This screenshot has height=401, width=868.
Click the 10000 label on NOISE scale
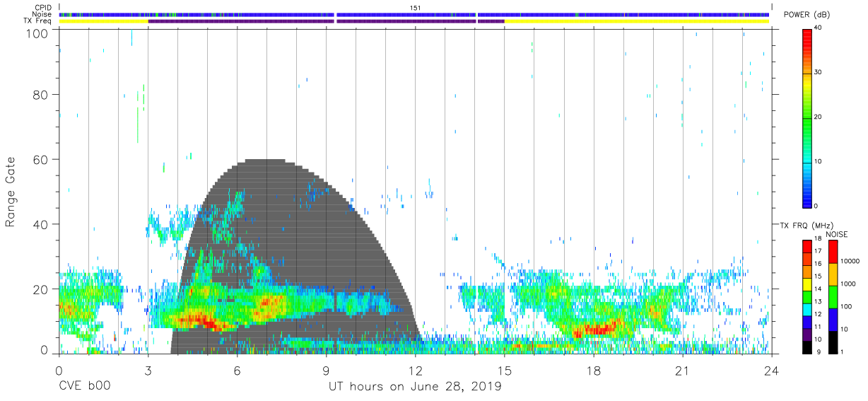pyautogui.click(x=850, y=261)
